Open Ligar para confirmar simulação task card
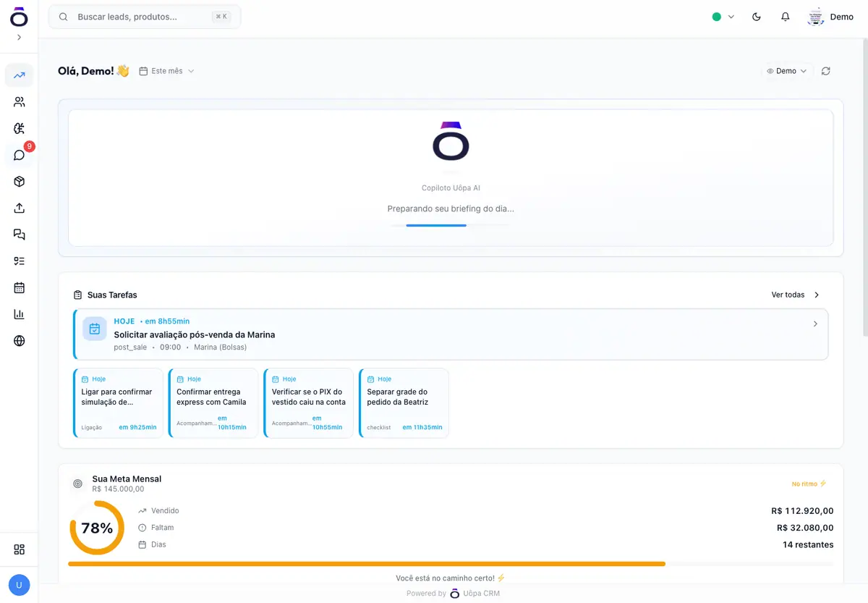The image size is (868, 603). coord(117,403)
